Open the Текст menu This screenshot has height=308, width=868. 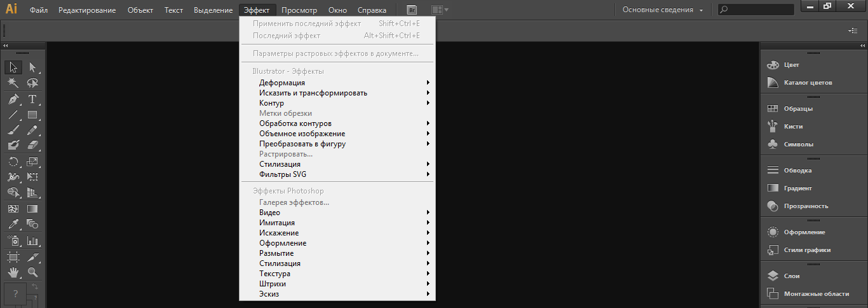(173, 10)
